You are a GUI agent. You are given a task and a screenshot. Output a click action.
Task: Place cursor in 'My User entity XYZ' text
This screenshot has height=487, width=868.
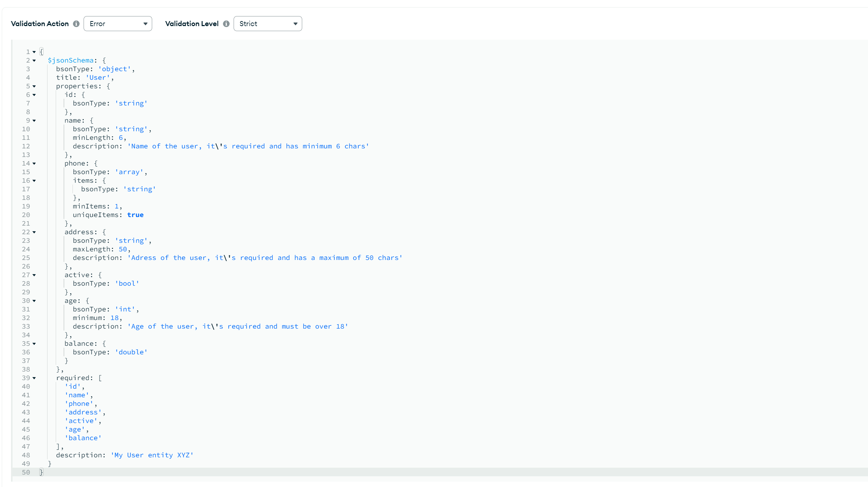[x=152, y=455]
